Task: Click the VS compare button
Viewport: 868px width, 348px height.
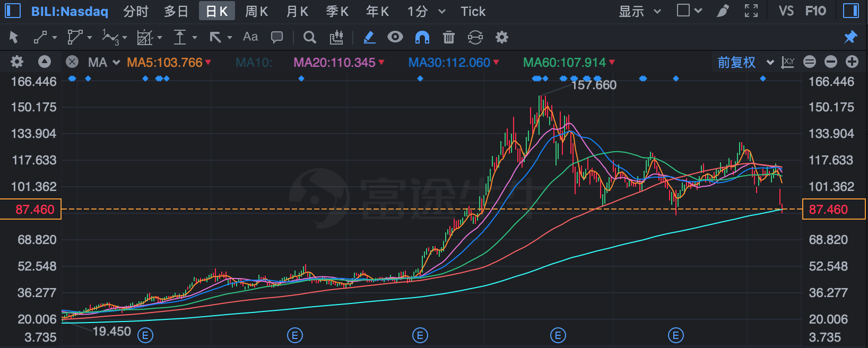Action: point(786,11)
